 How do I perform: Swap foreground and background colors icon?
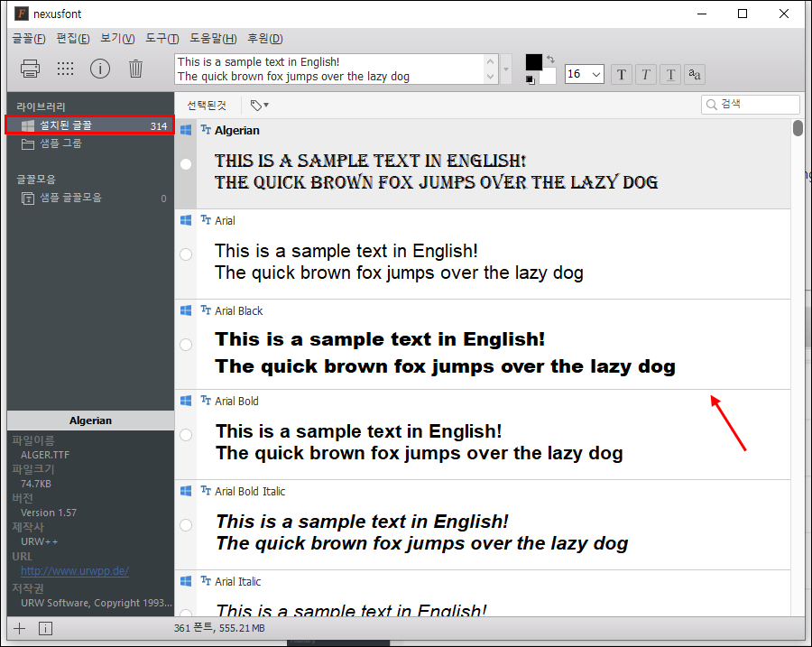point(550,59)
